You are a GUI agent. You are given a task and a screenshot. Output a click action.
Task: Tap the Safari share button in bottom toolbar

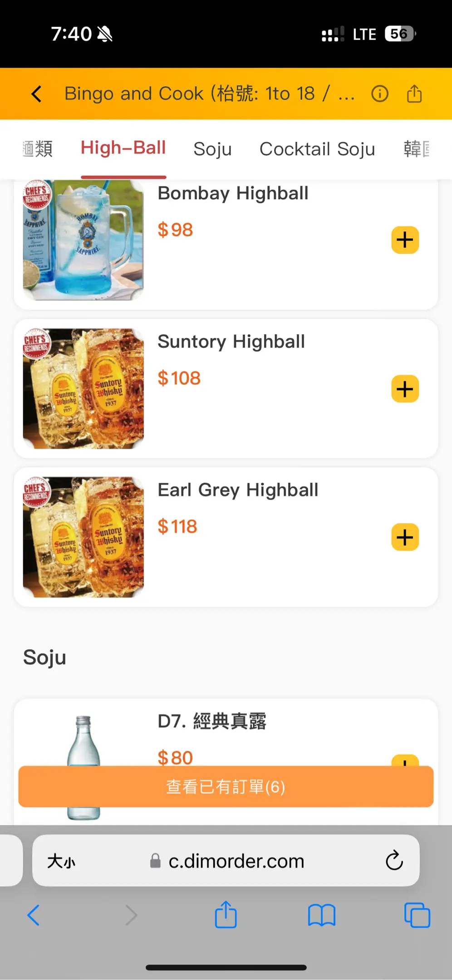coord(226,915)
